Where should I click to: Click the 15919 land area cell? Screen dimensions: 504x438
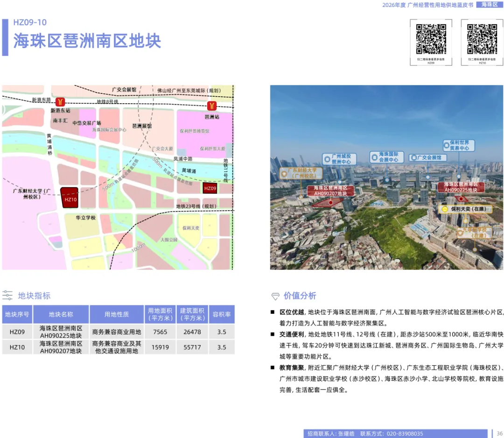point(160,347)
